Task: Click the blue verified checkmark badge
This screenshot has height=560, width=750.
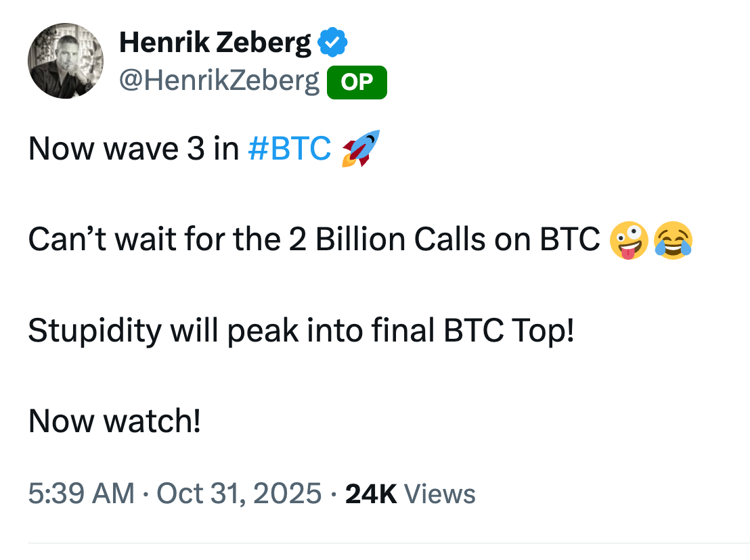Action: point(333,43)
